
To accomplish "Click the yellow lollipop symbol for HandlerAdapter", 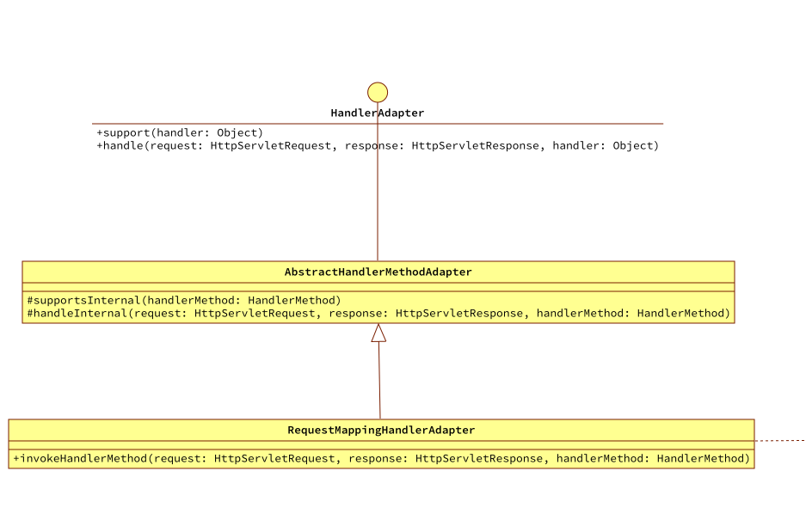I will click(x=378, y=92).
